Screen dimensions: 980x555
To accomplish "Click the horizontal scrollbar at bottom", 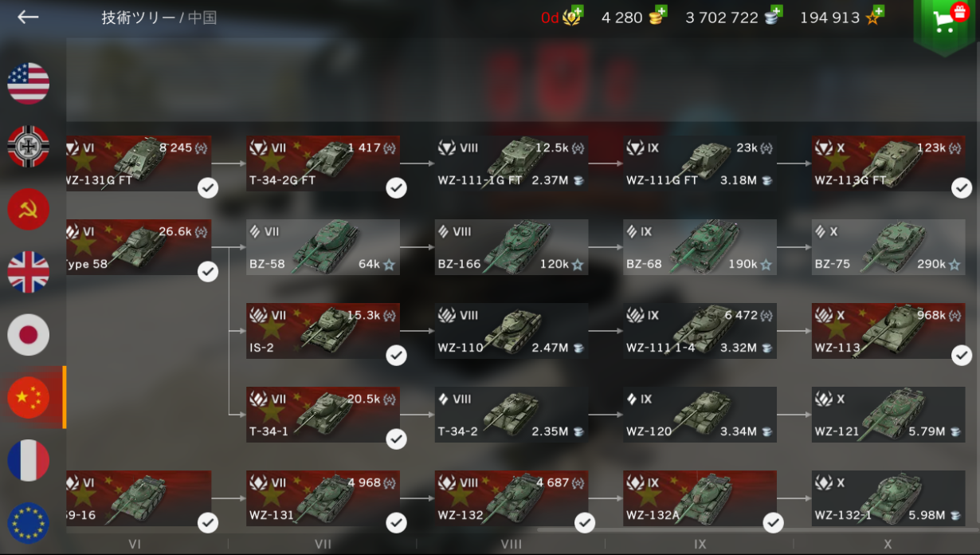I will click(757, 529).
